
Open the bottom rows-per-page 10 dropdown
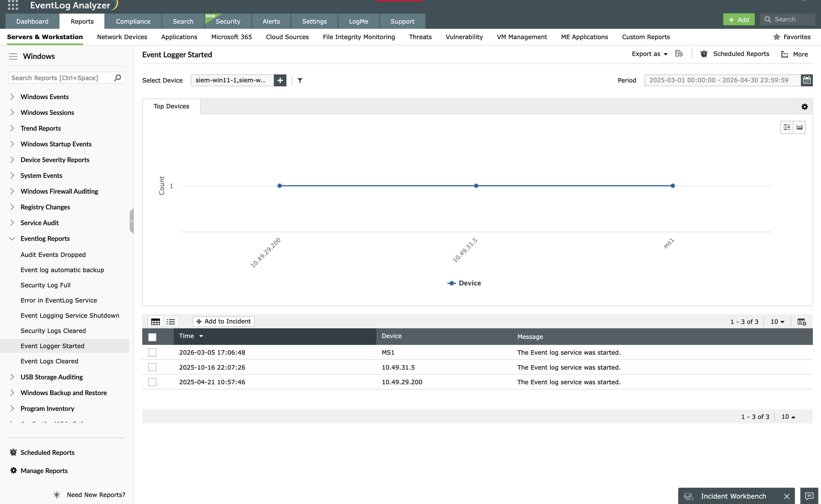pyautogui.click(x=788, y=417)
